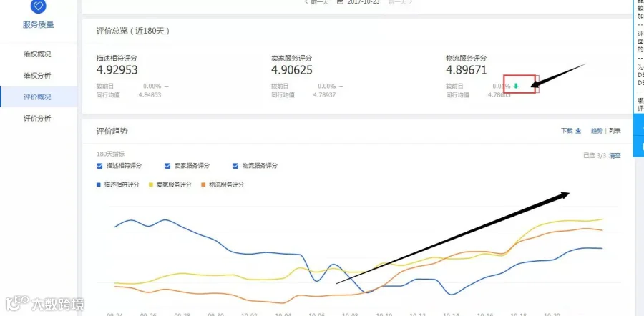The image size is (644, 316).
Task: Click the 180天指标 label
Action: tap(110, 154)
